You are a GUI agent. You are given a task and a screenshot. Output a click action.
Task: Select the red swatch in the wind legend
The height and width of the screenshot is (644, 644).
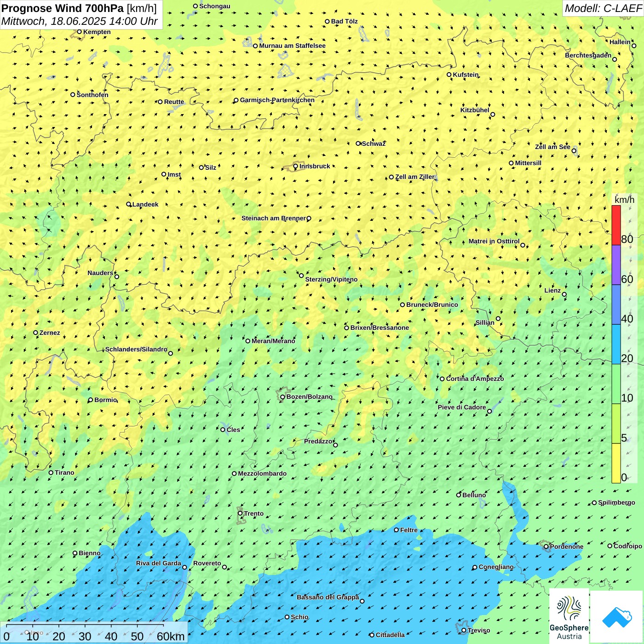point(616,225)
